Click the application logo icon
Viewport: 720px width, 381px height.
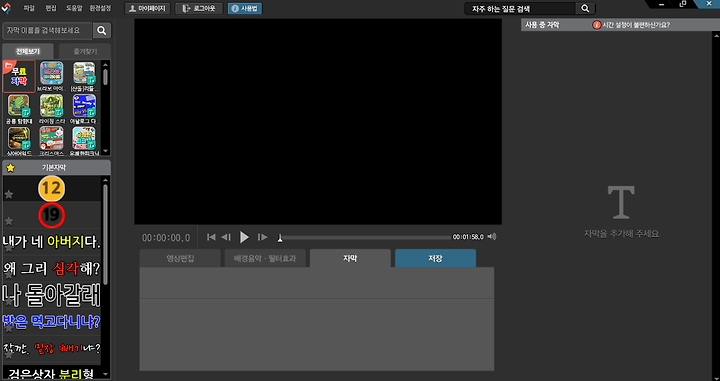6,8
